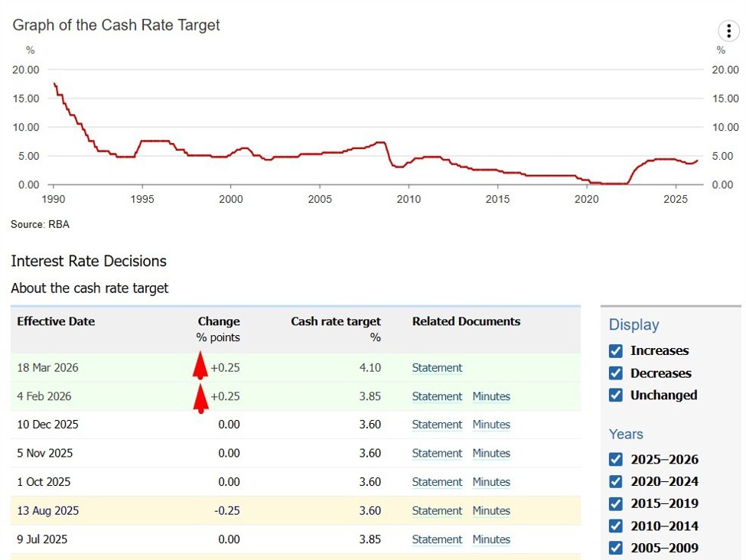View Minutes for the 5 Nov 2025 meeting
This screenshot has height=560, width=746.
(491, 454)
